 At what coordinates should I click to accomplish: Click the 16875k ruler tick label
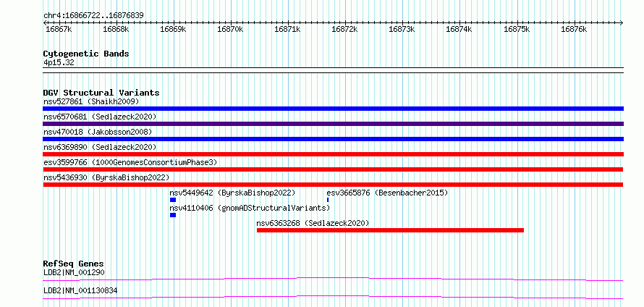click(517, 30)
